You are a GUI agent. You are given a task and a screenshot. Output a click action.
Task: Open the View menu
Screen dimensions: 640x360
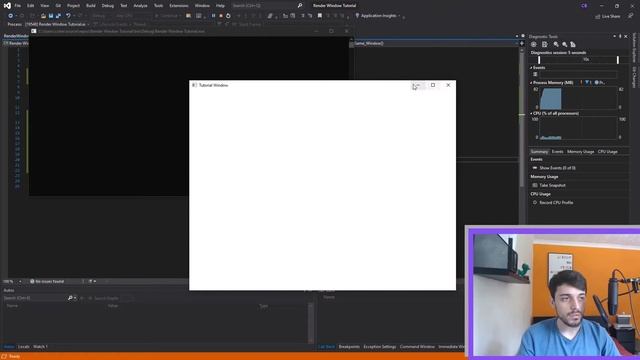coord(44,6)
